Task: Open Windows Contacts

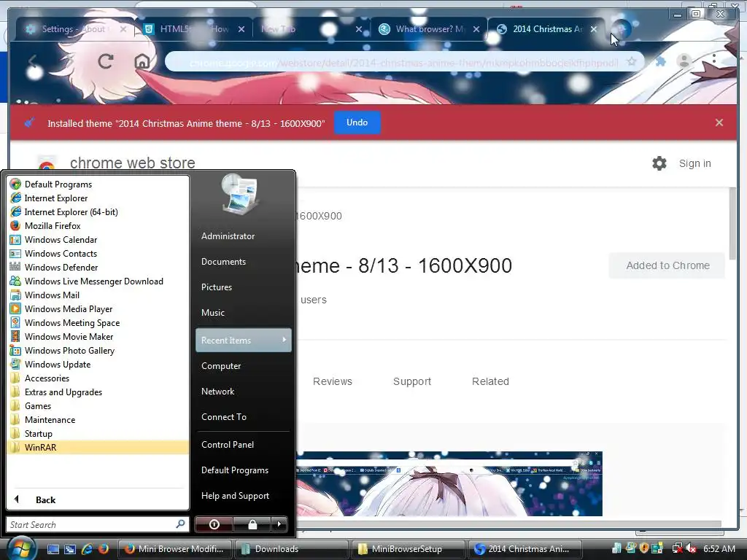Action: tap(61, 253)
